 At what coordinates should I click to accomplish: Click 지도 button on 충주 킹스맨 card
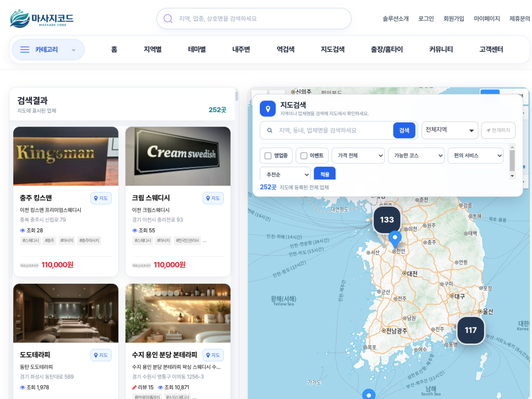[x=101, y=198]
